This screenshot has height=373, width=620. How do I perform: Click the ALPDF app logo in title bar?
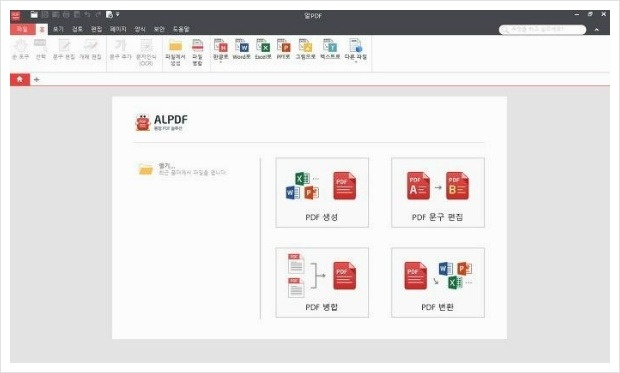[x=16, y=15]
